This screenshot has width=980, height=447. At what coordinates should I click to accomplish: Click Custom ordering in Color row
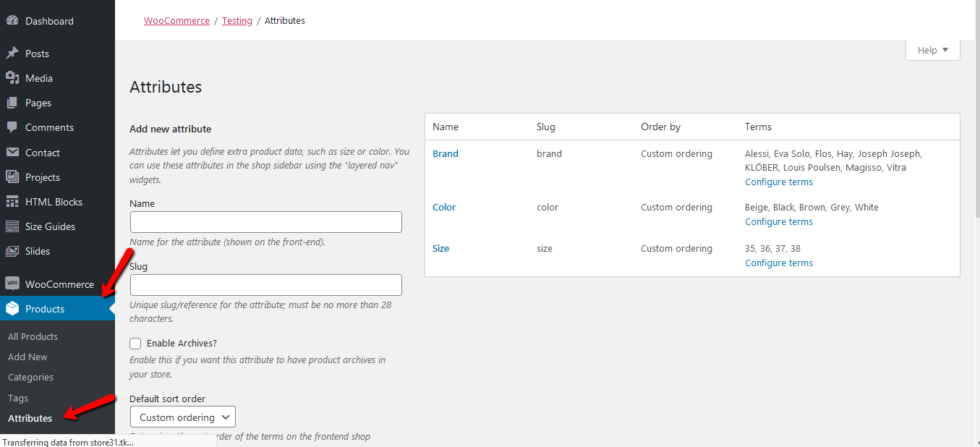click(x=676, y=207)
